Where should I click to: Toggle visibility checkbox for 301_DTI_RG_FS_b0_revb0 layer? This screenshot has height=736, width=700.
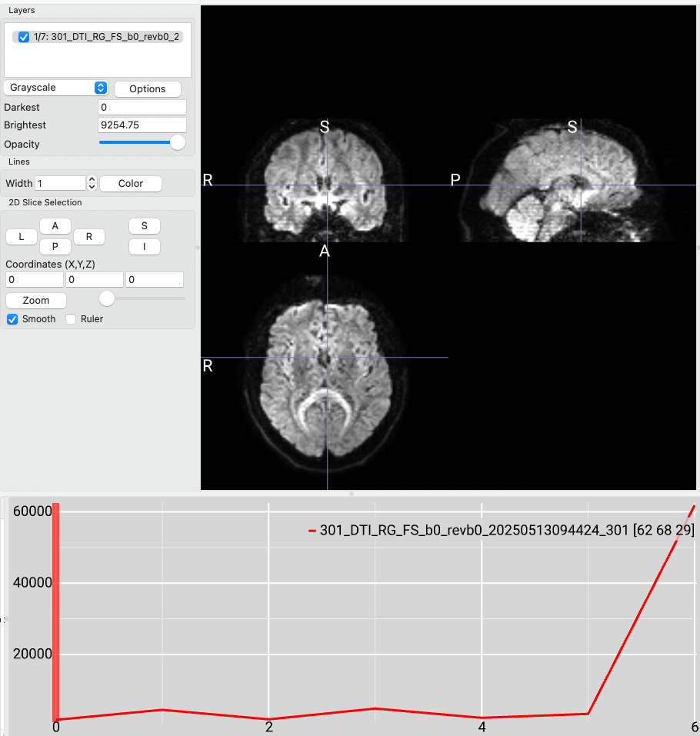[24, 37]
